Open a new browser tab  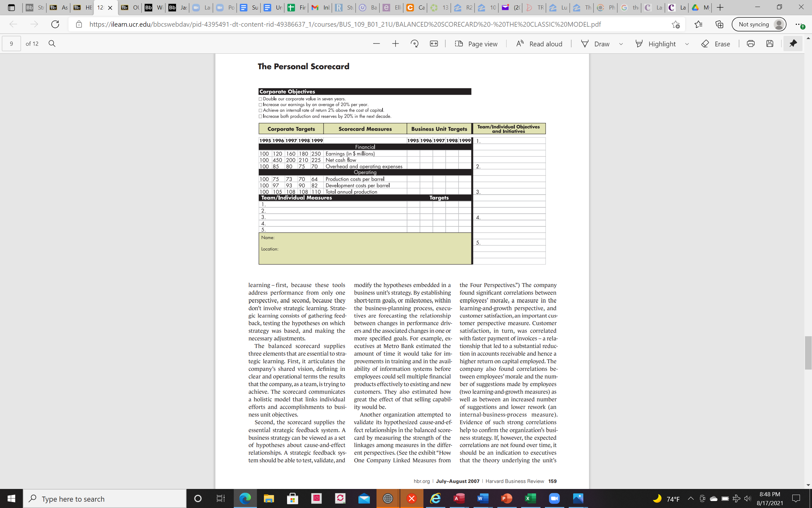(x=720, y=7)
